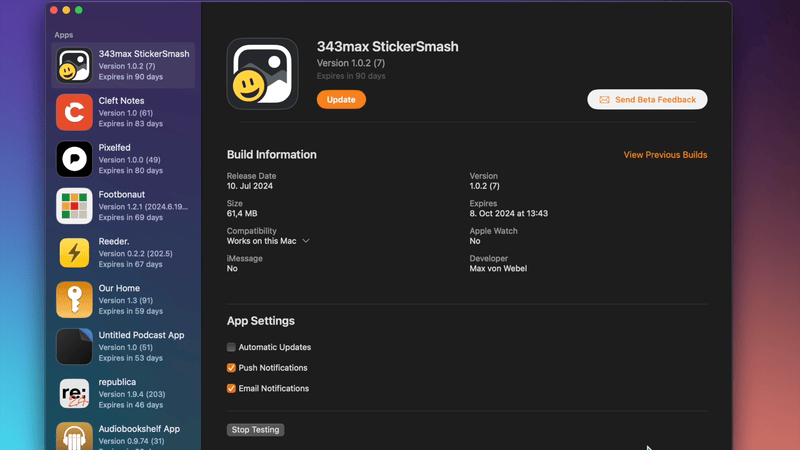800x450 pixels.
Task: Expand the Compatibility 'Works on this Mac' chevron
Action: 306,241
